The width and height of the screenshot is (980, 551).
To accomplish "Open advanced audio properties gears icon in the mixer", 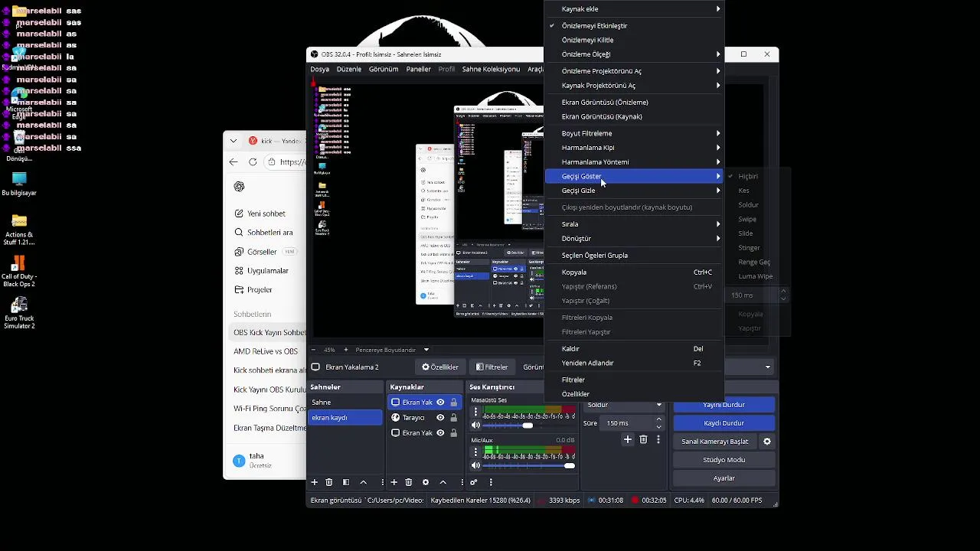I will (474, 482).
